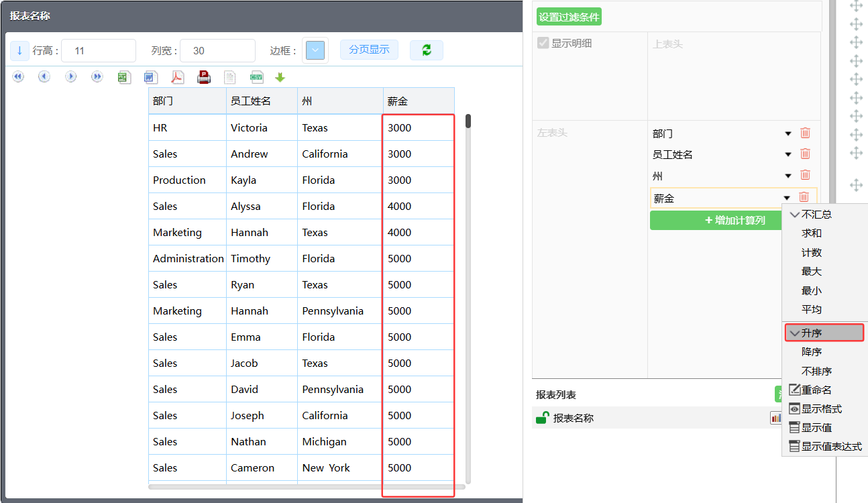Click the 部门 column header in table

(x=187, y=101)
